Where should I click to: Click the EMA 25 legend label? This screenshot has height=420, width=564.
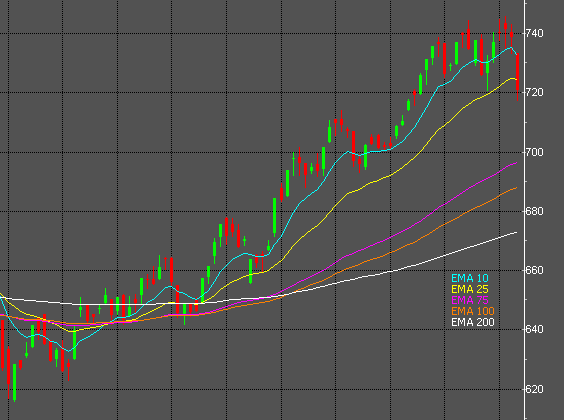[x=470, y=289]
